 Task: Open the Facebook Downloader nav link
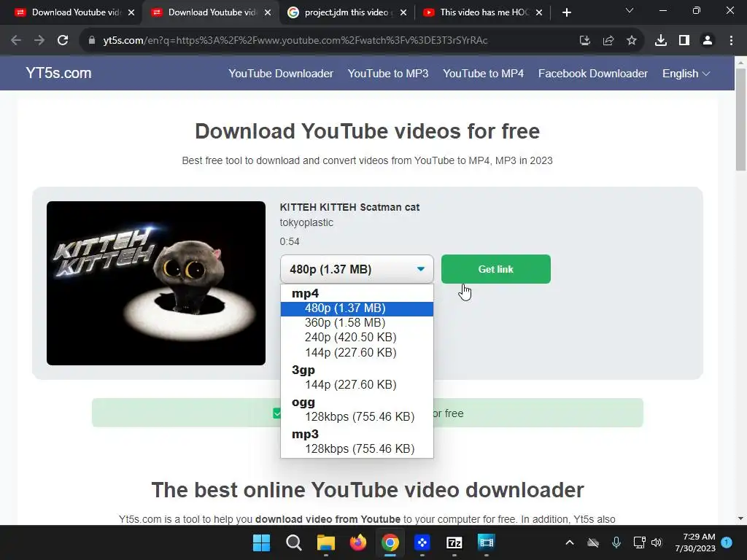coord(592,74)
